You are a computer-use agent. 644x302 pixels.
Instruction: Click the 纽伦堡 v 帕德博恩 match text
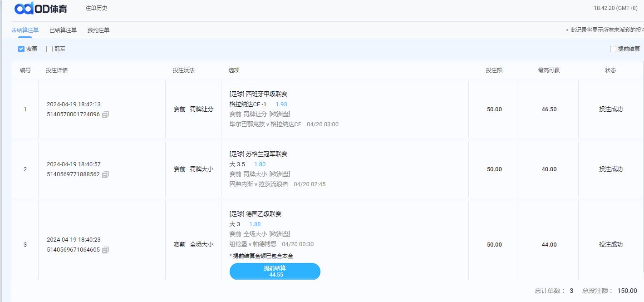(x=253, y=244)
